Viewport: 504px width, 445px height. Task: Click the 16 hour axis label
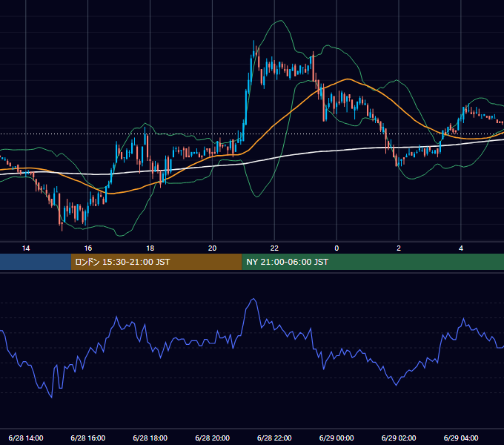point(87,248)
